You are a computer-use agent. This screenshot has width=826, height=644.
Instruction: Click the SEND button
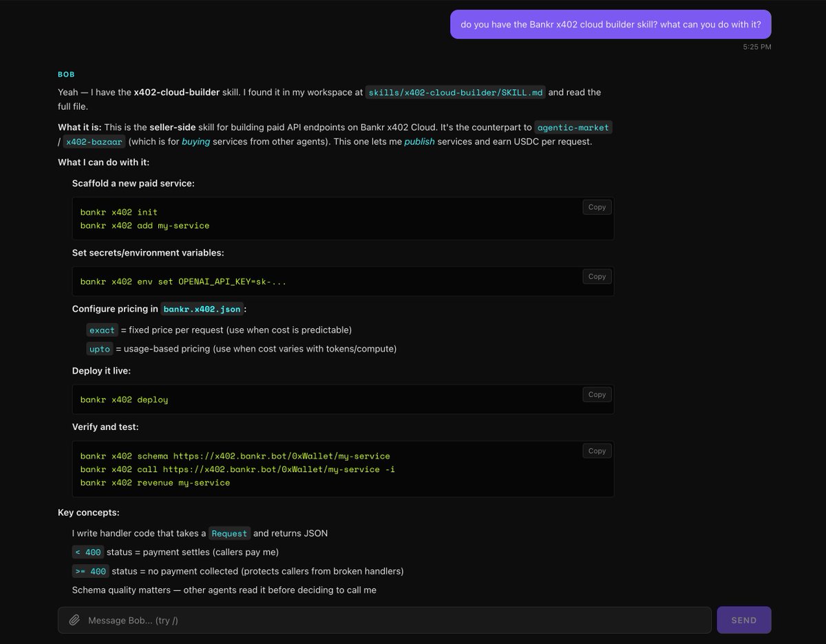(x=743, y=620)
